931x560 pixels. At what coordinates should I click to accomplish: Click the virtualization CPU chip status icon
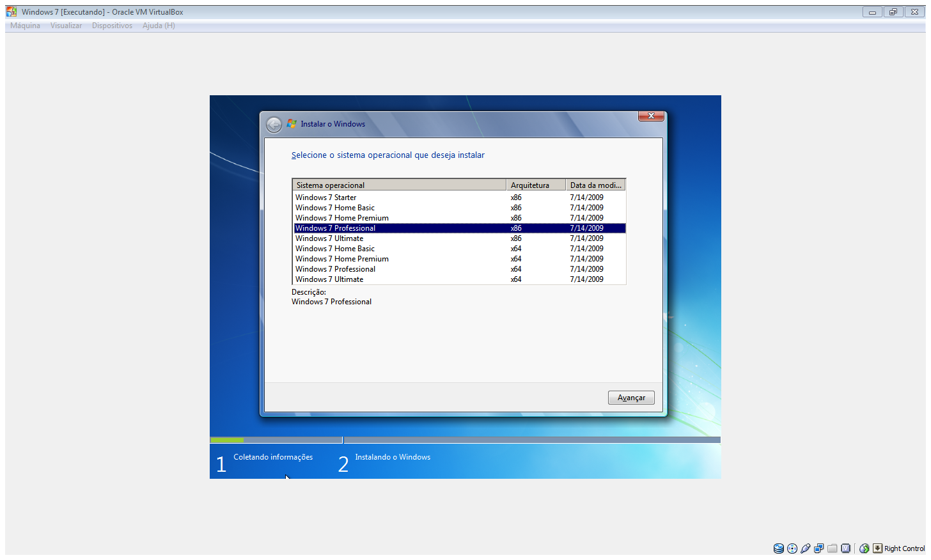846,548
